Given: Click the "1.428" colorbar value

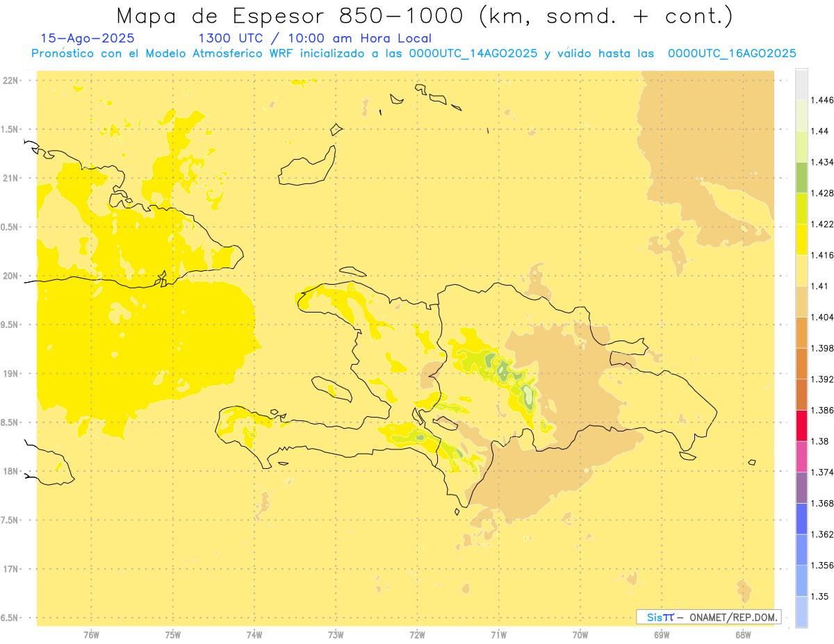Looking at the screenshot, I should click(x=821, y=193).
